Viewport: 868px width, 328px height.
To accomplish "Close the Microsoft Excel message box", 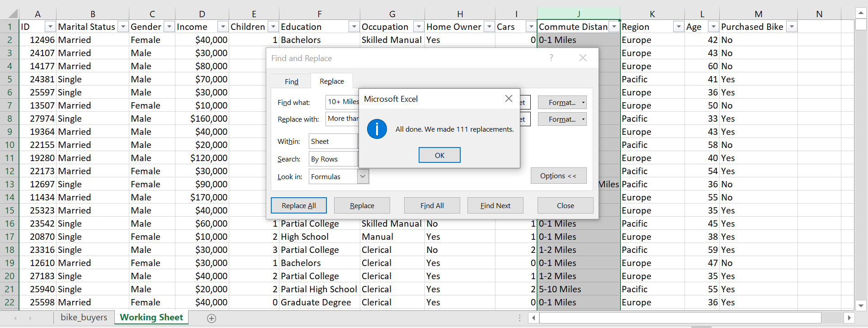I will coord(509,99).
